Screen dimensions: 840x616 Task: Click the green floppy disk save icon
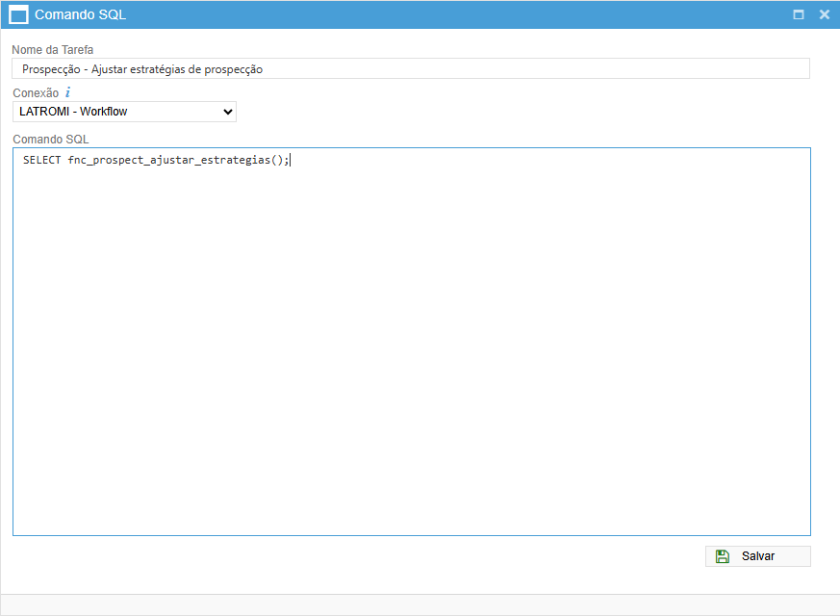pyautogui.click(x=723, y=556)
